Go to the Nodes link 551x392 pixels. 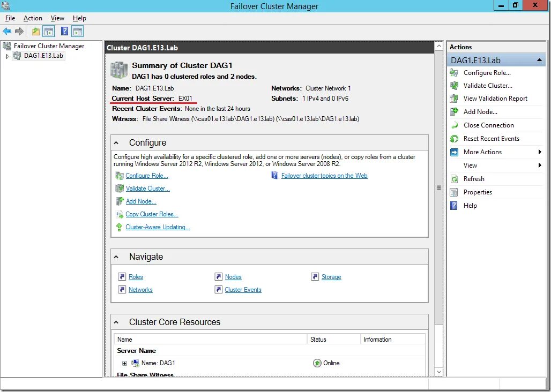tap(233, 277)
